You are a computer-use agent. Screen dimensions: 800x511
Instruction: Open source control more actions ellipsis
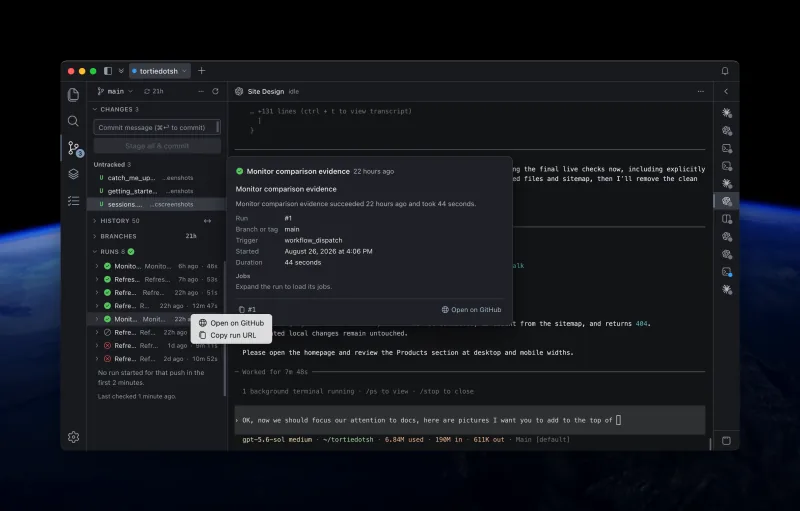tap(201, 91)
